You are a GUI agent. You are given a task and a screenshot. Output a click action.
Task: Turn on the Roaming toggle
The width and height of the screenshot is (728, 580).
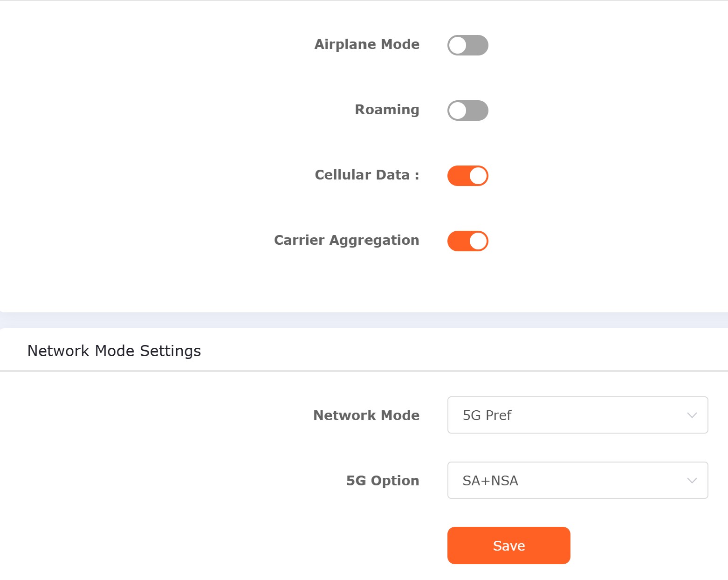468,110
